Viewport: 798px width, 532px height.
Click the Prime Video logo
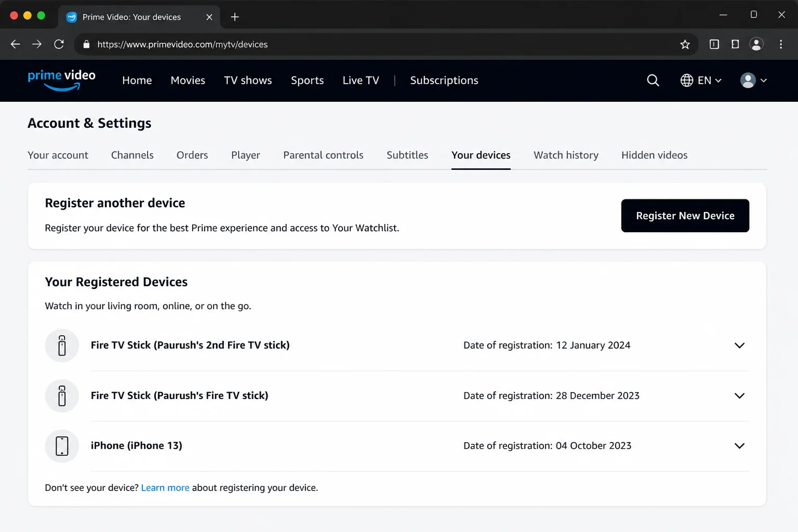[x=61, y=80]
